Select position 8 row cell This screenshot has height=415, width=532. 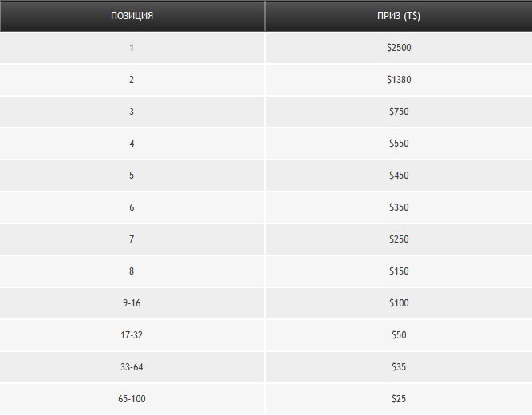point(132,271)
